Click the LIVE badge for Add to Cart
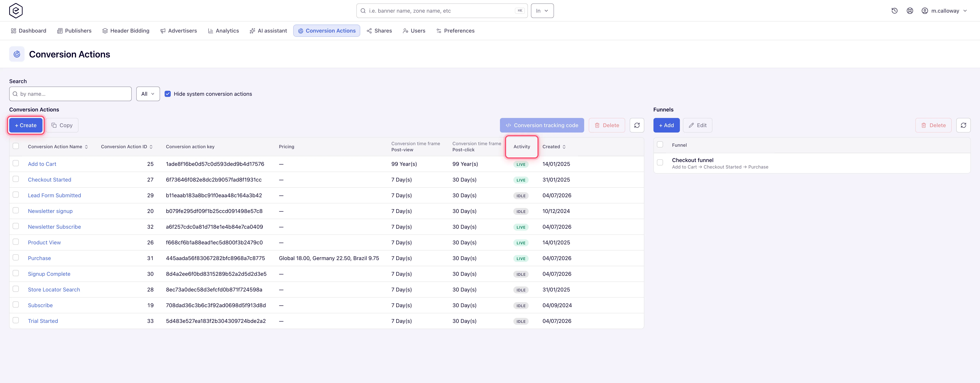The height and width of the screenshot is (383, 980). tap(521, 164)
